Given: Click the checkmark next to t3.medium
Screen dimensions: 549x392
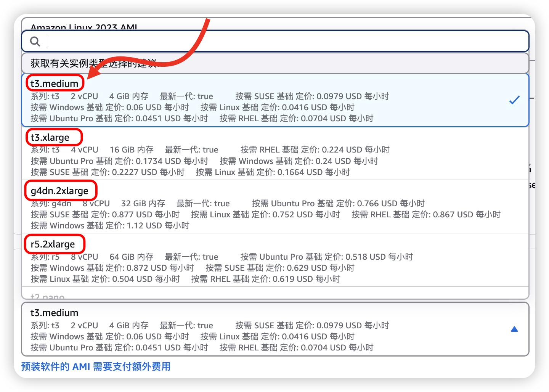Looking at the screenshot, I should 514,100.
